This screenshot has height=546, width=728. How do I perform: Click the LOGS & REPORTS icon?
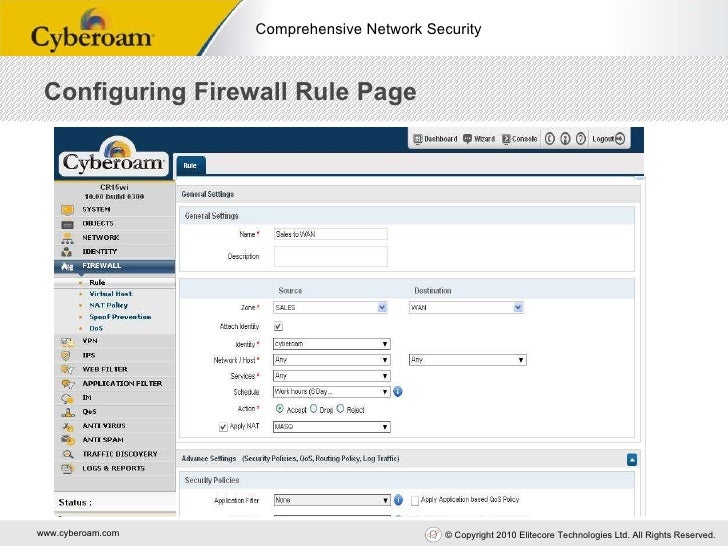tap(67, 469)
